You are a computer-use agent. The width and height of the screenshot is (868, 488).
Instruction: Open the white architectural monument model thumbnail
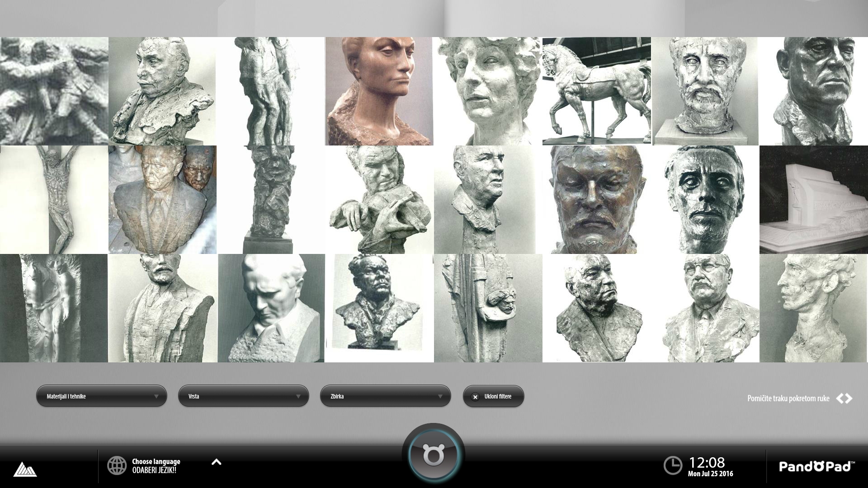coord(814,200)
